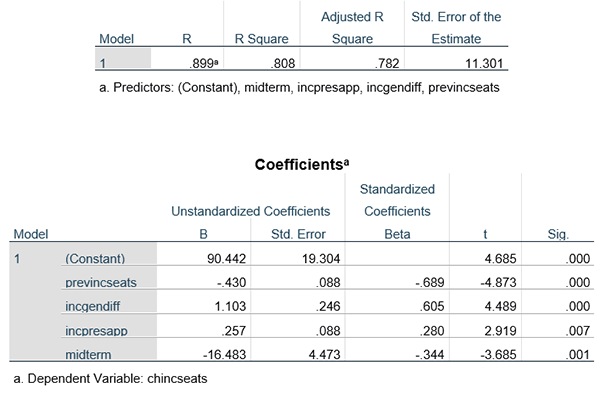This screenshot has width=600, height=399.
Task: Click midterm Sig. value .001
Action: 578,355
